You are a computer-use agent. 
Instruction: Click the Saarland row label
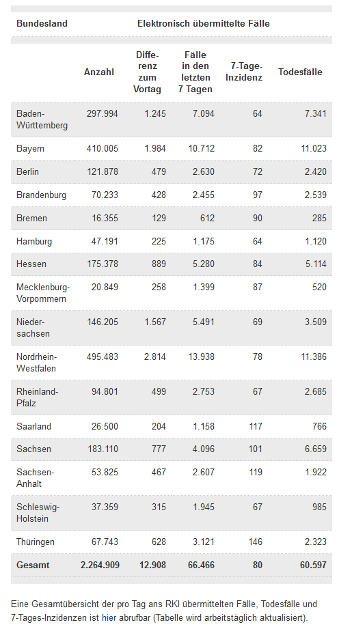tap(33, 426)
